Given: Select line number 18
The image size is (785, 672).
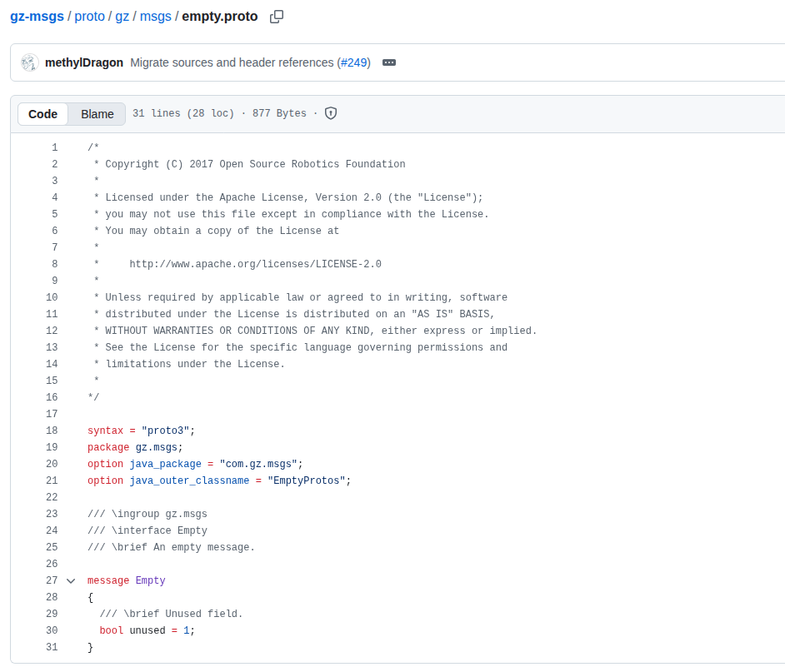Looking at the screenshot, I should click(52, 431).
